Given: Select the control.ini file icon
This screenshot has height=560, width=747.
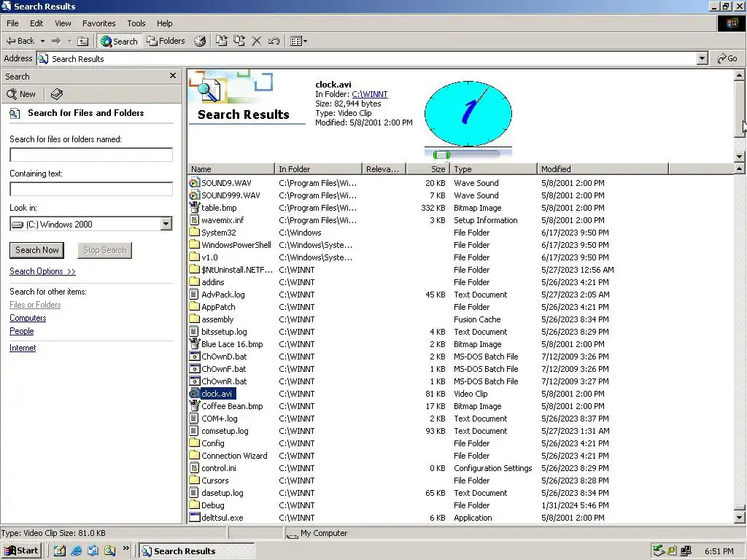Looking at the screenshot, I should click(194, 467).
